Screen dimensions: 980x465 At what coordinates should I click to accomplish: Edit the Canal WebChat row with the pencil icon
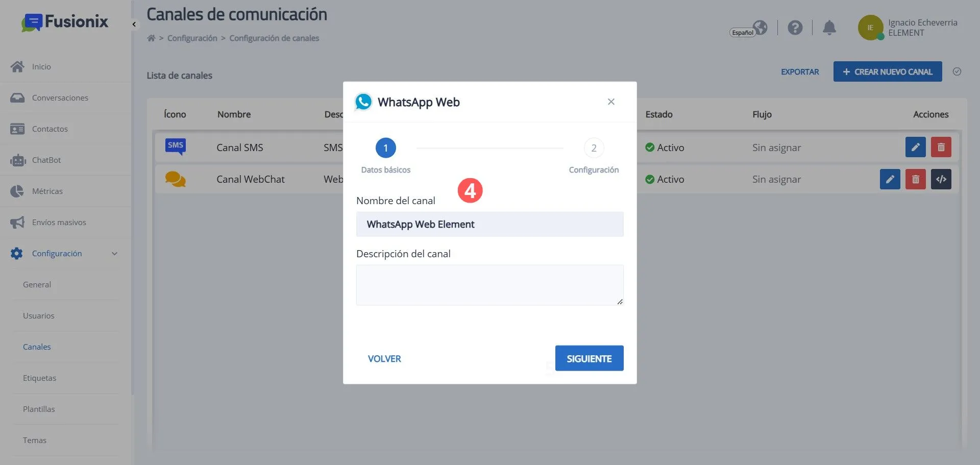(x=890, y=179)
